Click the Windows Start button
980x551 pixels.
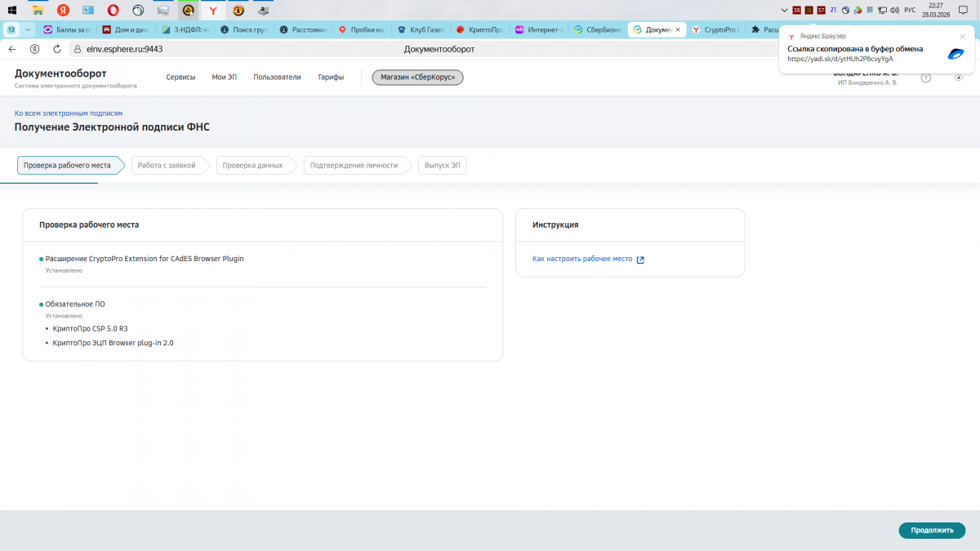click(12, 11)
